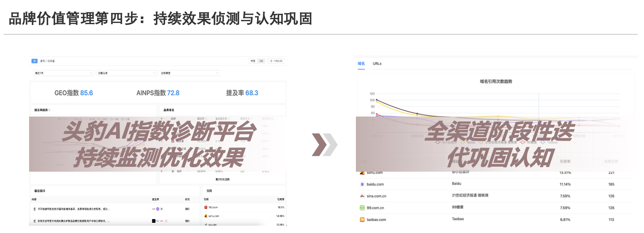Click the green 99.com.cn favicon
Viewport: 644px width, 233px height.
click(x=362, y=208)
